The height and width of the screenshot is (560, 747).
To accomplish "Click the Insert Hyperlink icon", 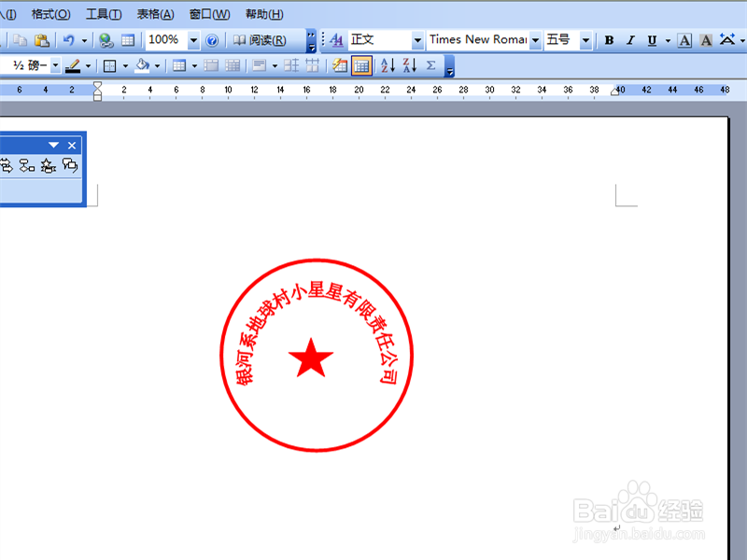I will coord(107,39).
